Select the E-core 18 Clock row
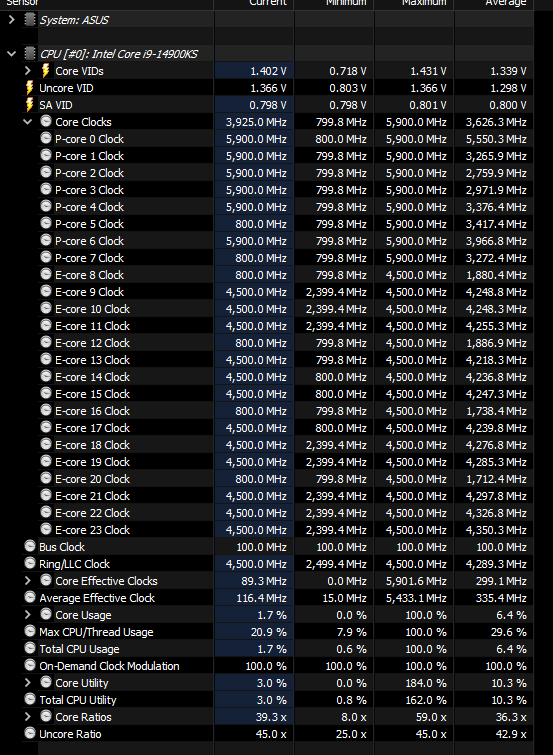 pos(286,445)
